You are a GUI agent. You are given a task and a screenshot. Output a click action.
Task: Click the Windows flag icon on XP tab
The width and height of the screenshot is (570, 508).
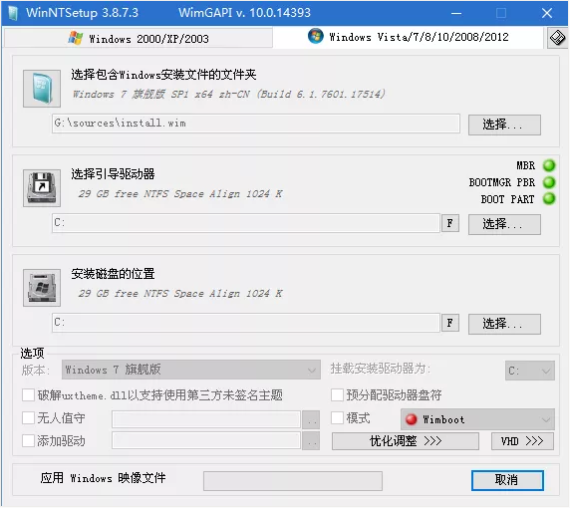[x=76, y=38]
